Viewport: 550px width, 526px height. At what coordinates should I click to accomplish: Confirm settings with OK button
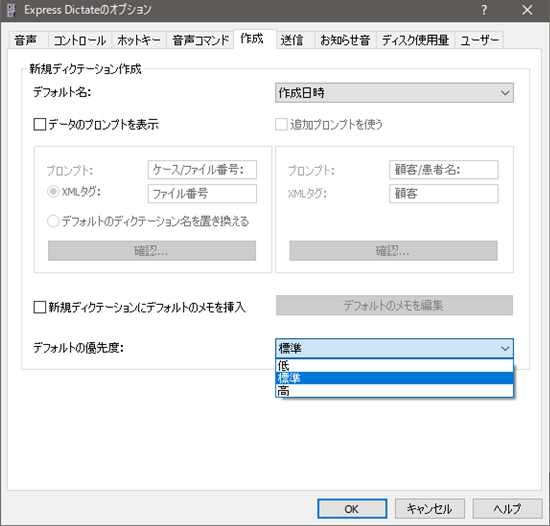[352, 509]
